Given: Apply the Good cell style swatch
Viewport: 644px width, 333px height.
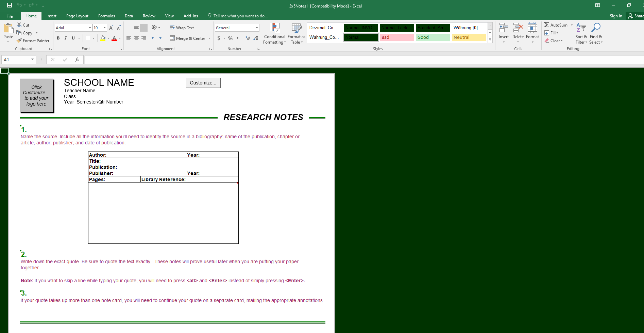Looking at the screenshot, I should 433,37.
